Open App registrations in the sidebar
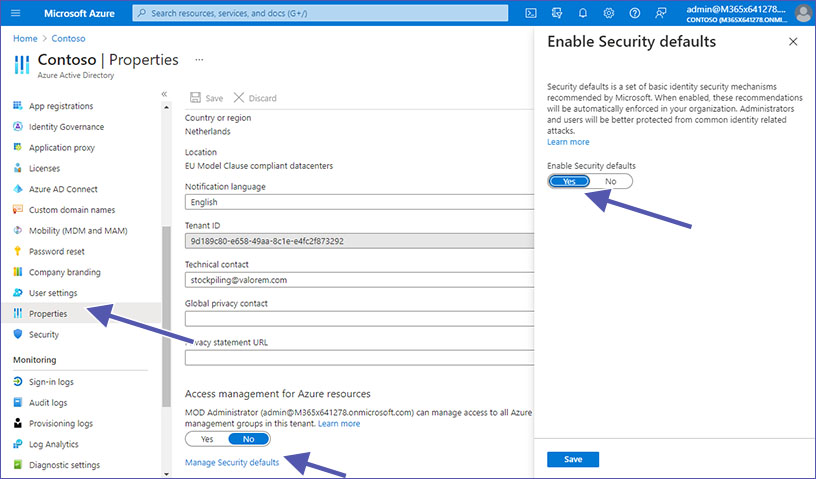The height and width of the screenshot is (479, 816). point(61,106)
